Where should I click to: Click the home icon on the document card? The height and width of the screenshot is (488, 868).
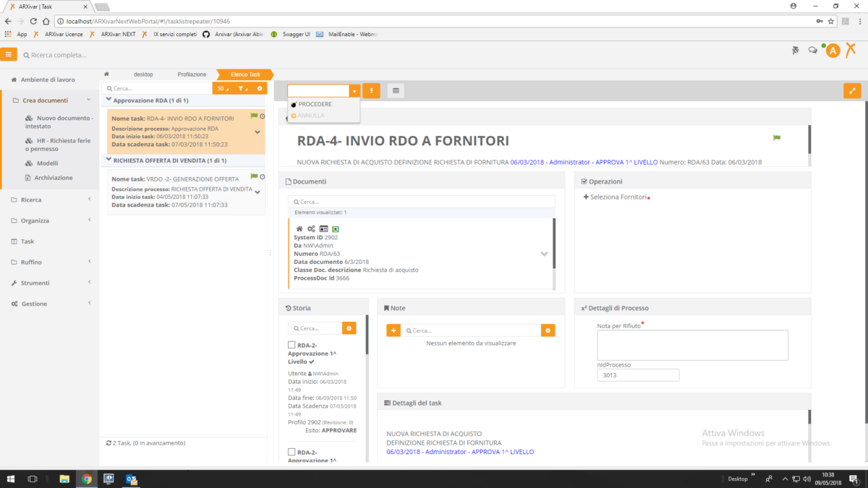click(x=299, y=228)
